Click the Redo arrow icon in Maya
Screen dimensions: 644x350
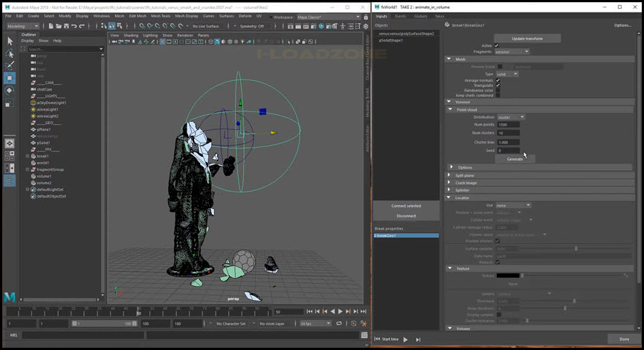[x=82, y=26]
